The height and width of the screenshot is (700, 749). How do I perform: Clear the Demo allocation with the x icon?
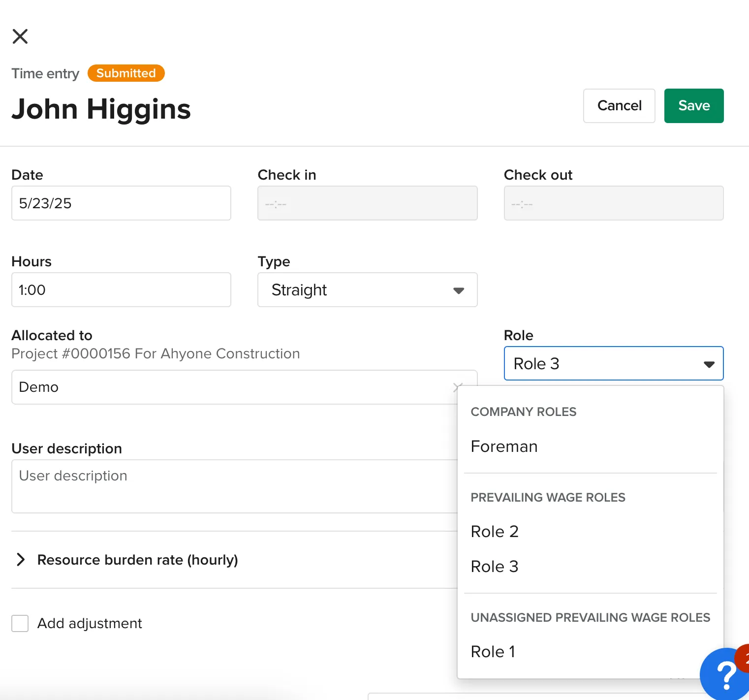pos(456,386)
